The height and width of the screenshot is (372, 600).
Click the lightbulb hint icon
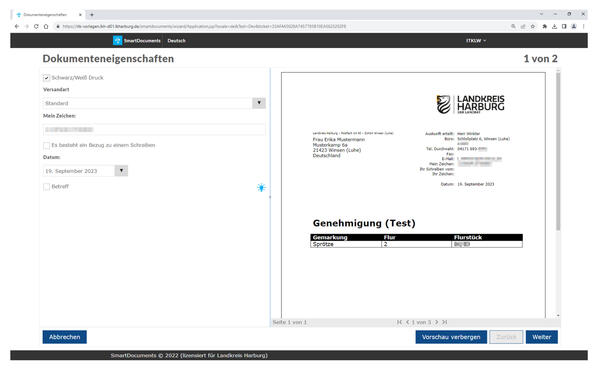(x=261, y=188)
